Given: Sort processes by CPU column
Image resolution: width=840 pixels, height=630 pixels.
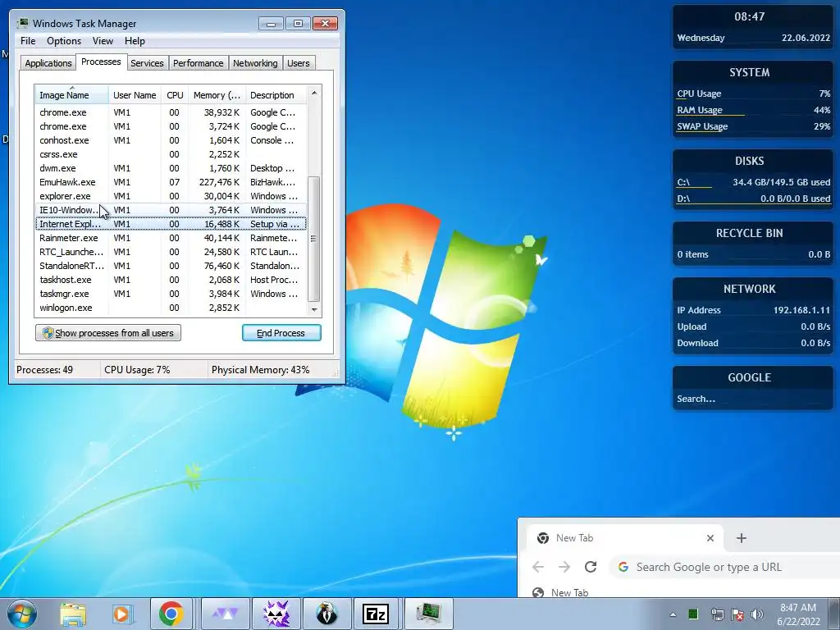Looking at the screenshot, I should click(175, 95).
